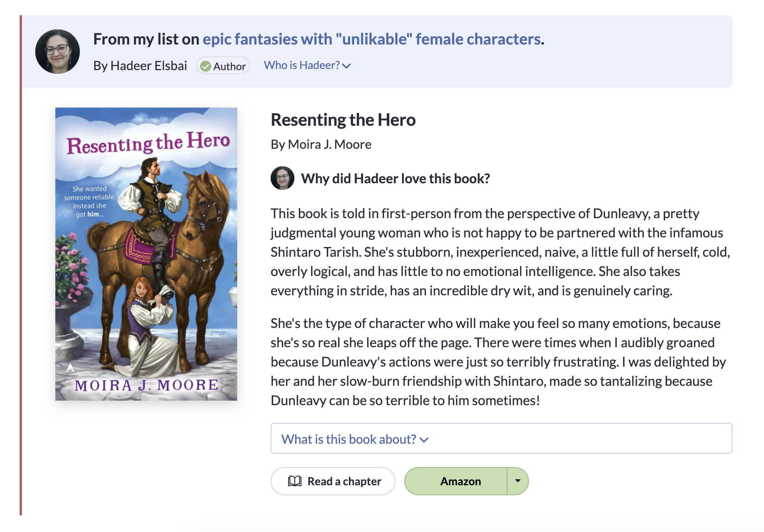
Task: Click the chevron arrow after "Who is Hadeer?"
Action: [x=347, y=66]
